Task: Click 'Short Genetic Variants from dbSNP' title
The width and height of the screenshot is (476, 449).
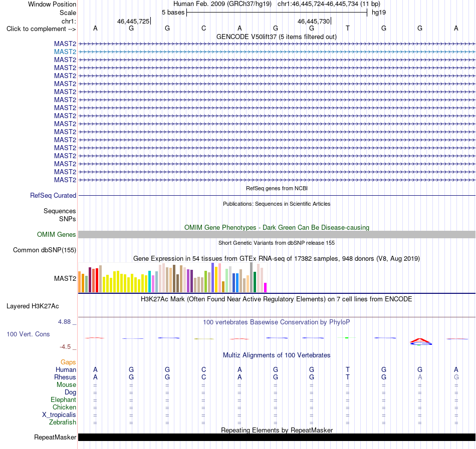Action: click(x=277, y=243)
